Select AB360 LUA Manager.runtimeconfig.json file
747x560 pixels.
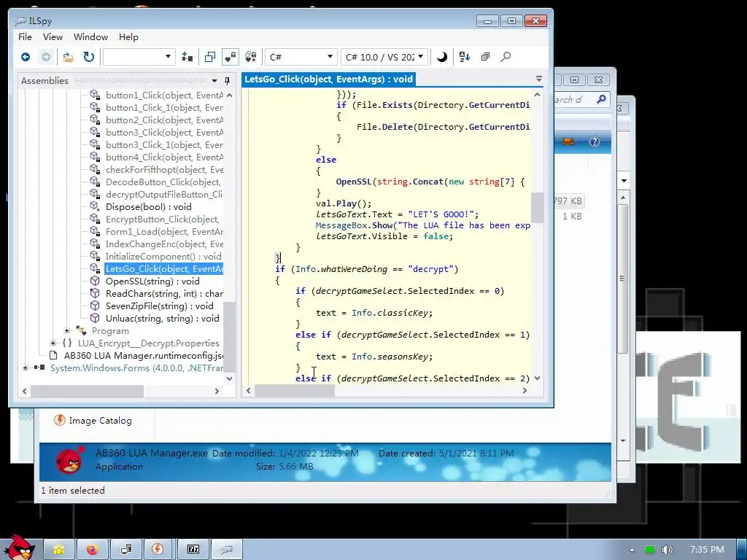tap(144, 355)
